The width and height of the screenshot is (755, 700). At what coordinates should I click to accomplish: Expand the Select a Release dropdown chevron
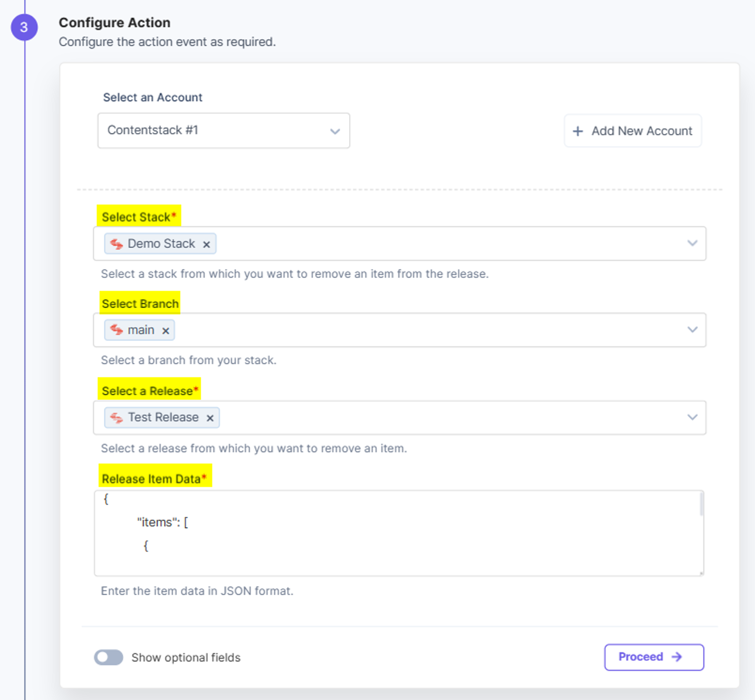click(x=692, y=417)
